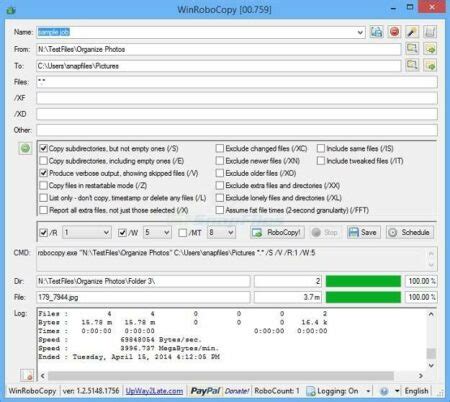This screenshot has height=402, width=450.
Task: Open the /MT thread count dropdown
Action: pos(231,232)
